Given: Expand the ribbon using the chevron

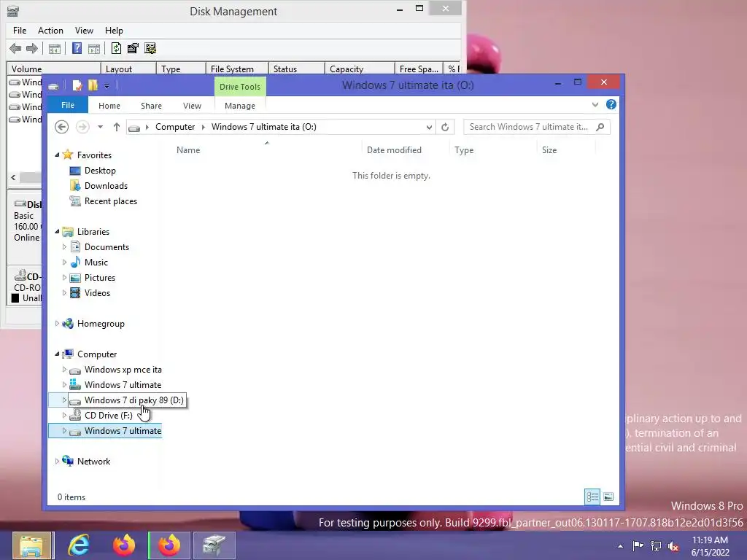Looking at the screenshot, I should pos(595,105).
